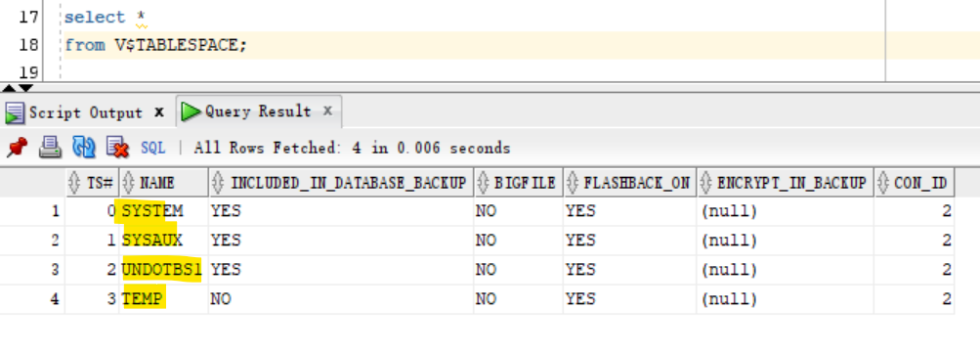The width and height of the screenshot is (980, 353).
Task: Switch to the Script Output tab
Action: click(86, 112)
